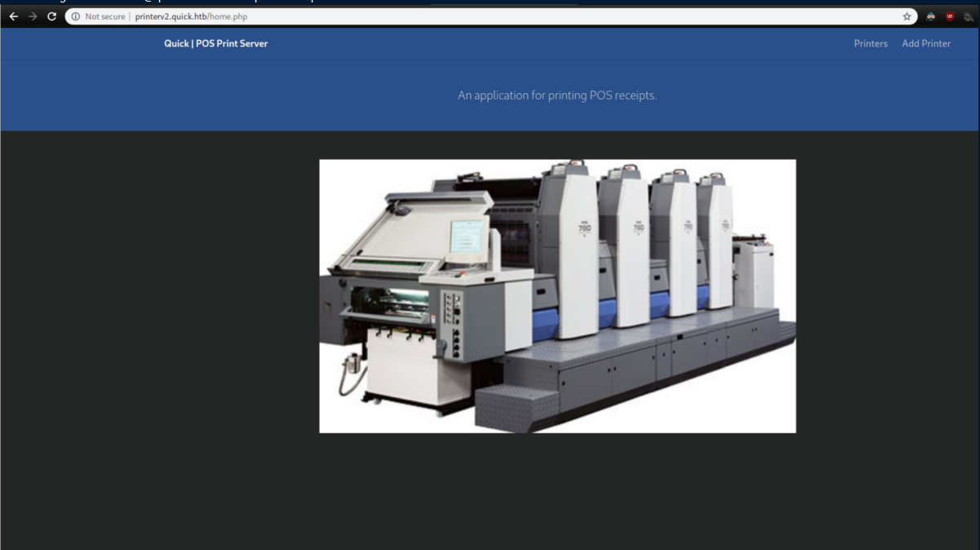
Task: Open Add Printer in the navbar
Action: 925,43
